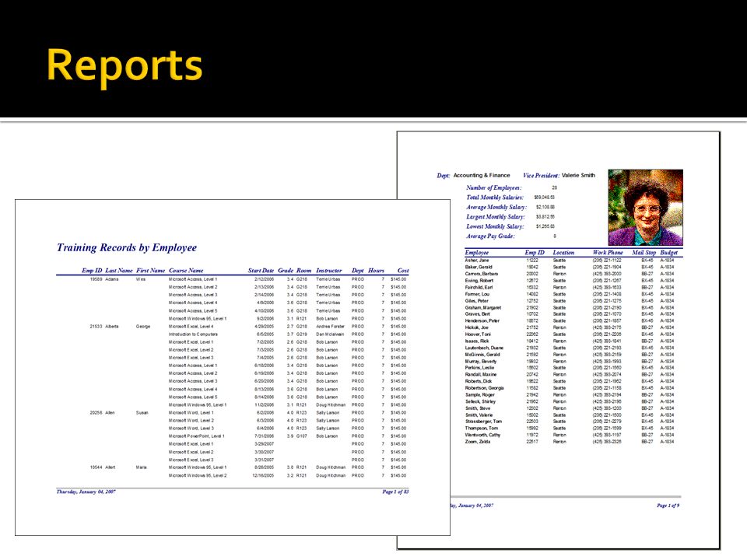747x560 pixels.
Task: Click employee ID '10544' for Albert
Action: click(96, 467)
